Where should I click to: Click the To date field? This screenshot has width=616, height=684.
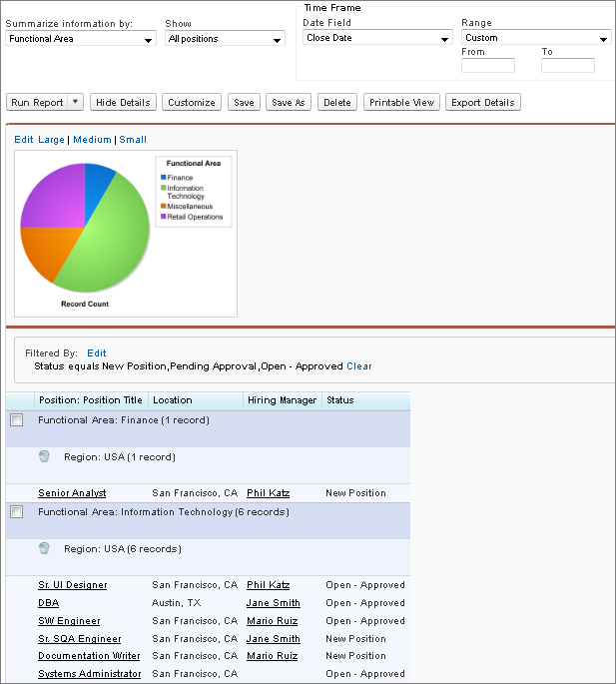click(x=568, y=66)
